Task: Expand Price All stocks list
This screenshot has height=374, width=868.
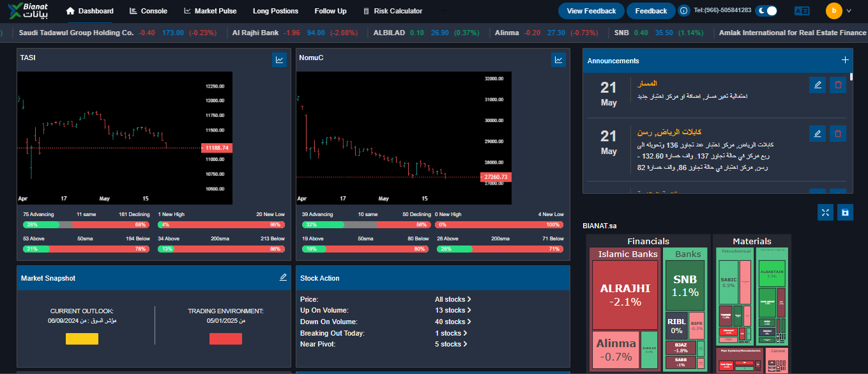Action: pyautogui.click(x=453, y=299)
